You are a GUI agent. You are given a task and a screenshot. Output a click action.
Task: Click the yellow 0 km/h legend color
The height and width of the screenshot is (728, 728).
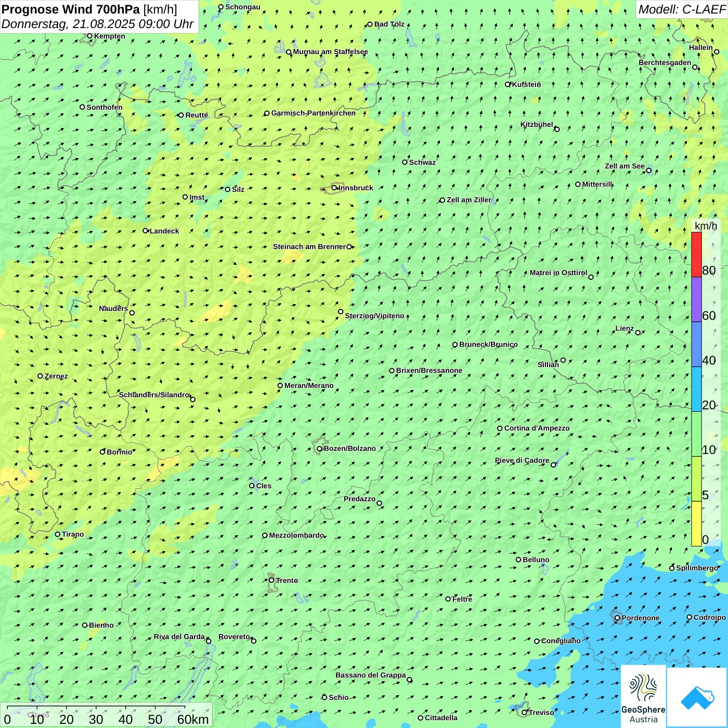pos(696,524)
